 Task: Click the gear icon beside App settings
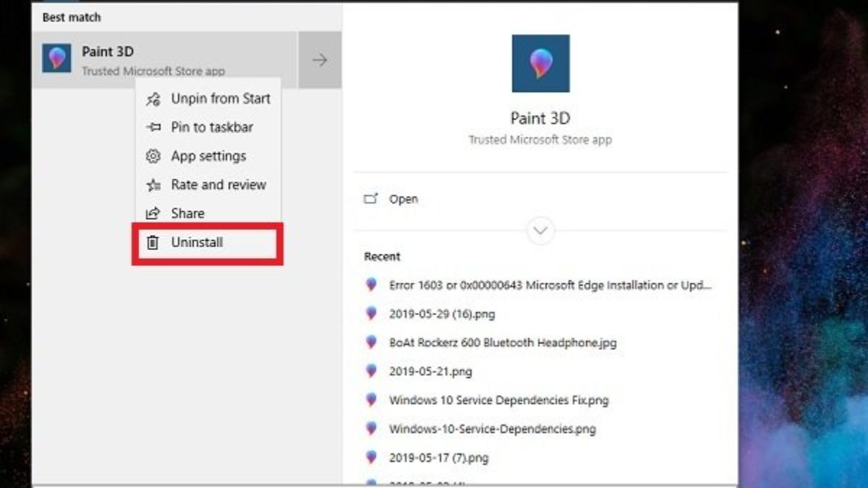[153, 156]
